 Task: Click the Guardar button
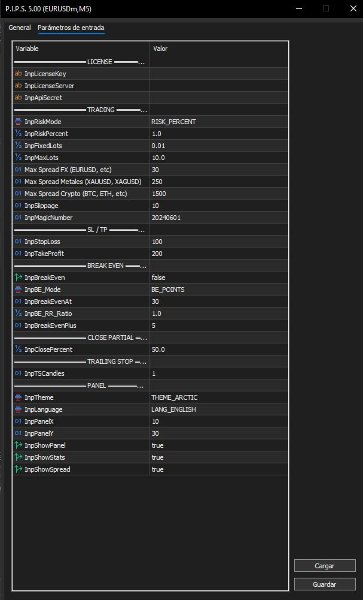pyautogui.click(x=324, y=584)
